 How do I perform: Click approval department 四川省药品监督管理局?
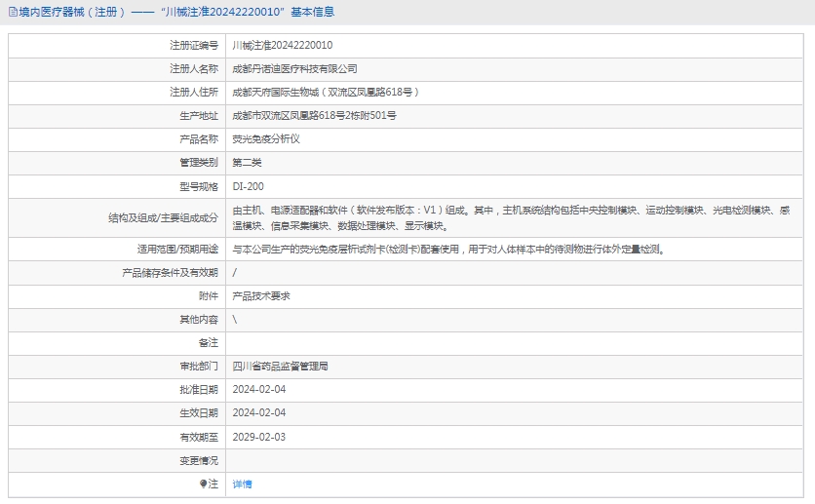pyautogui.click(x=280, y=367)
